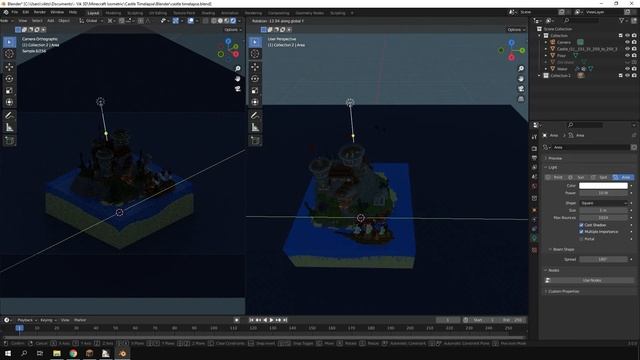Toggle camera view icon in right viewport
640x360 pixels.
[x=521, y=89]
